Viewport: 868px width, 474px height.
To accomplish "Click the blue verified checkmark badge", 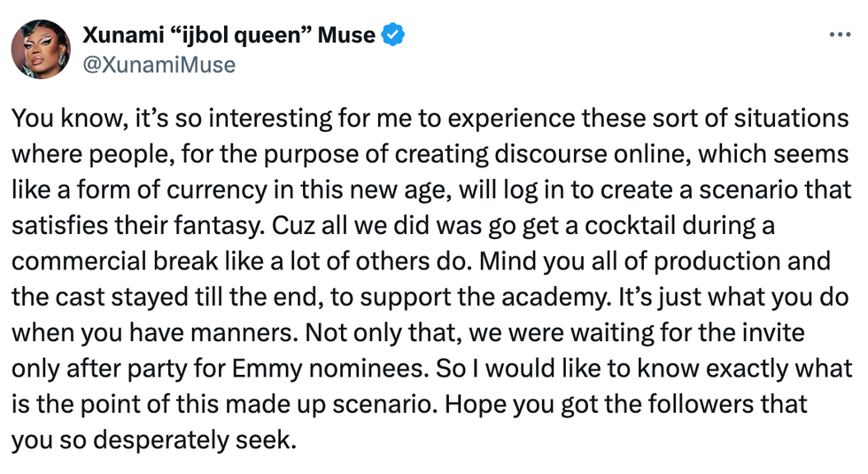I will pyautogui.click(x=393, y=35).
